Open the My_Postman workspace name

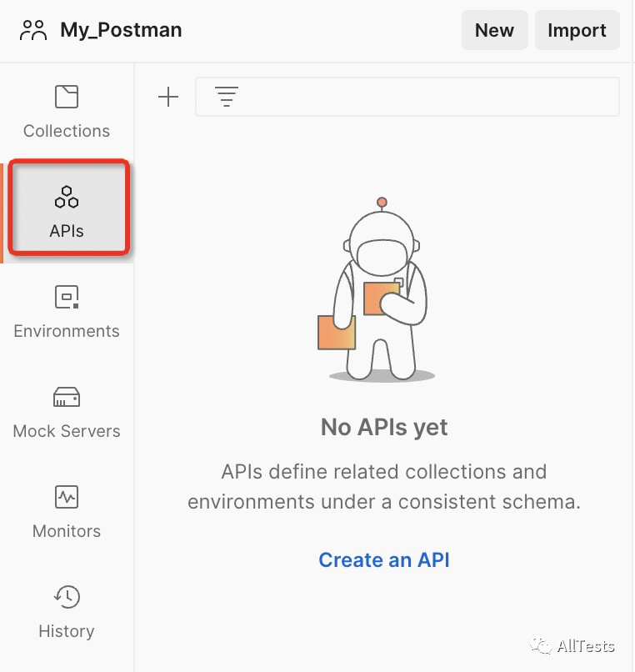[122, 30]
